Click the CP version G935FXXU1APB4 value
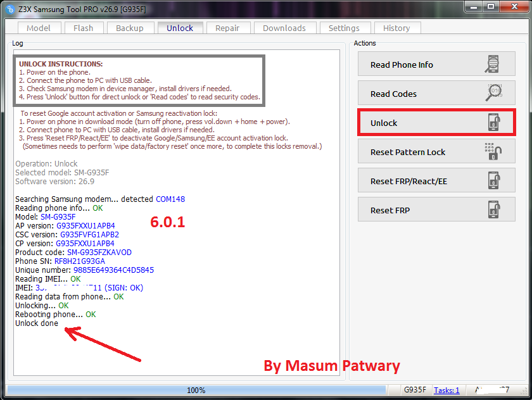 pyautogui.click(x=85, y=244)
